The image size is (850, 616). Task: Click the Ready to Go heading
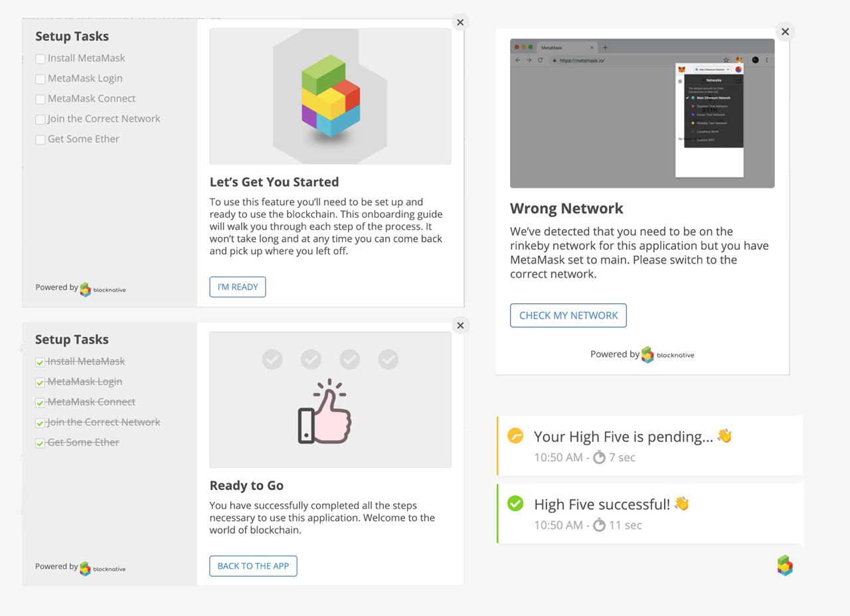(x=247, y=485)
